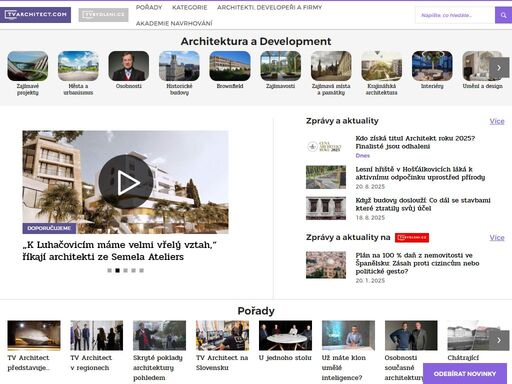The height and width of the screenshot is (384, 512).
Task: Click the date 20. 8. 2025
Action: 370,187
